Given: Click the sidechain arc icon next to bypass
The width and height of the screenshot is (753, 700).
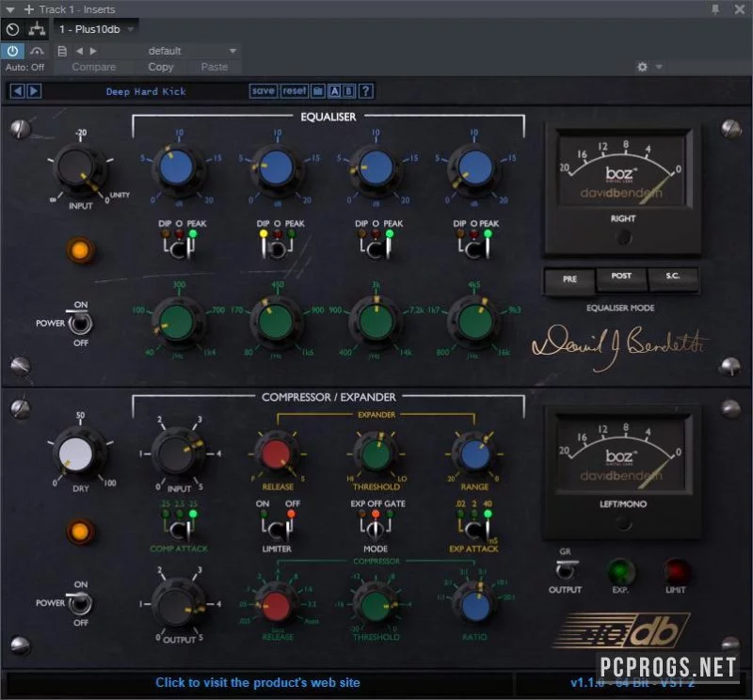Looking at the screenshot, I should pyautogui.click(x=37, y=51).
